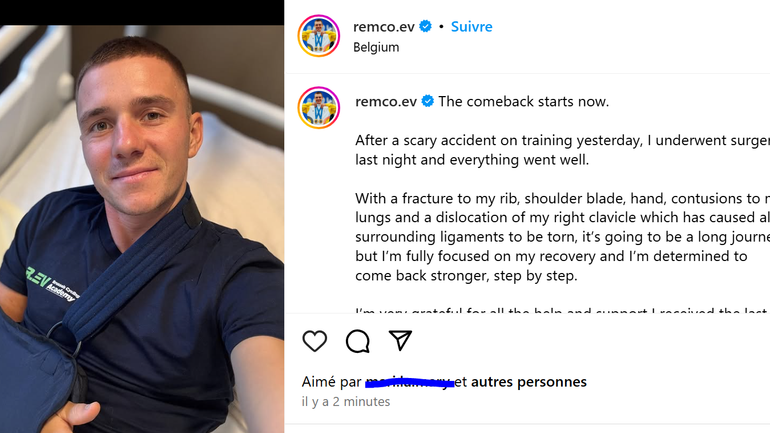
Task: Open the profile avatar beside the caption
Action: [319, 108]
